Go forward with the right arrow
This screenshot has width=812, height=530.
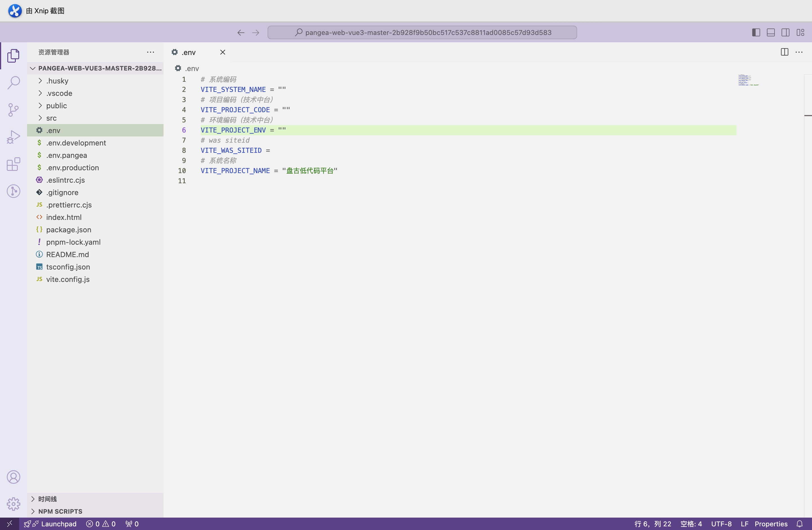(255, 32)
